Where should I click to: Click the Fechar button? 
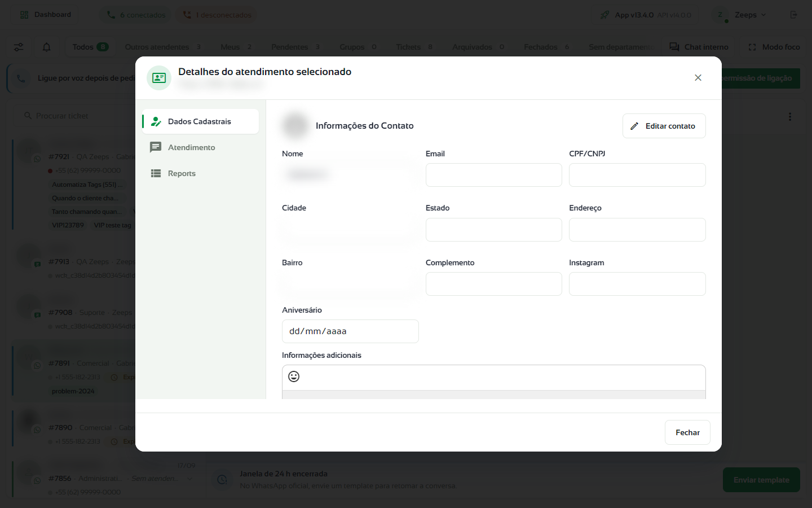tap(687, 432)
